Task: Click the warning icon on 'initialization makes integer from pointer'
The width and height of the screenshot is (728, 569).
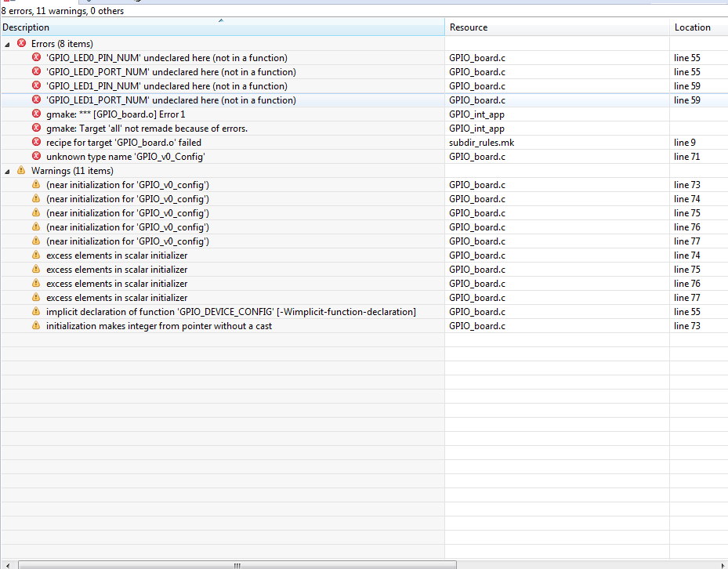Action: 36,325
